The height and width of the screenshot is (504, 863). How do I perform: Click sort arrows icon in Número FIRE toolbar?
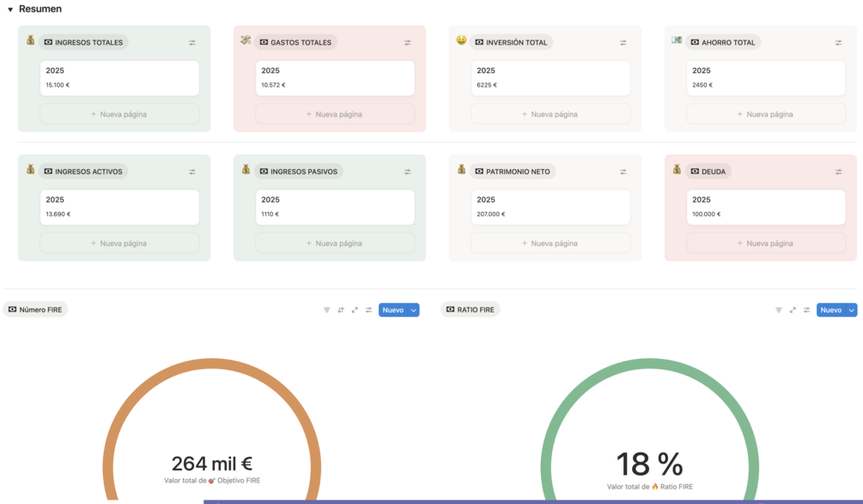tap(341, 310)
